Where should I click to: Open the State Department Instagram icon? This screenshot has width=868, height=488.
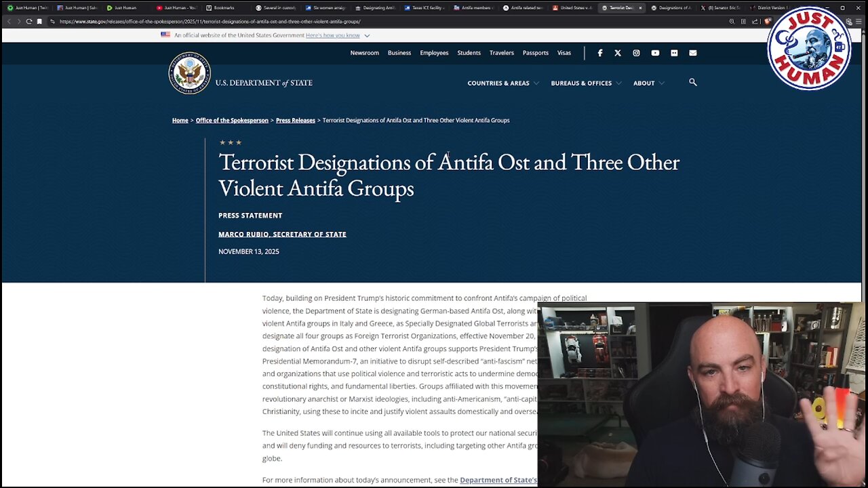636,53
